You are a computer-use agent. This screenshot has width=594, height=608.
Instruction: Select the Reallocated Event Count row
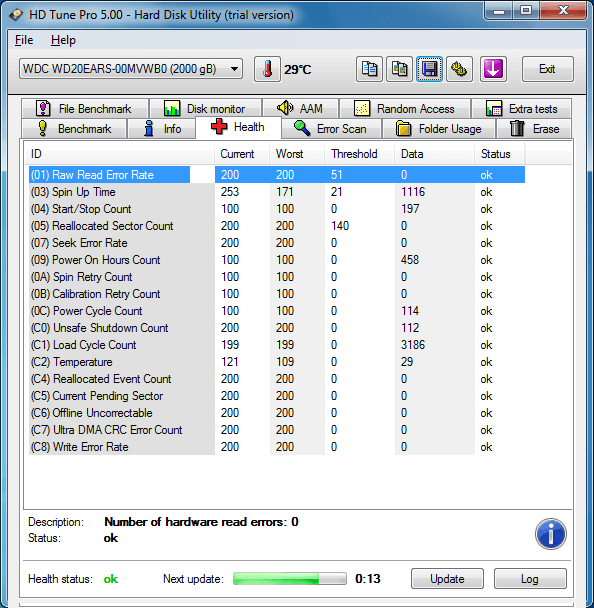coord(277,379)
